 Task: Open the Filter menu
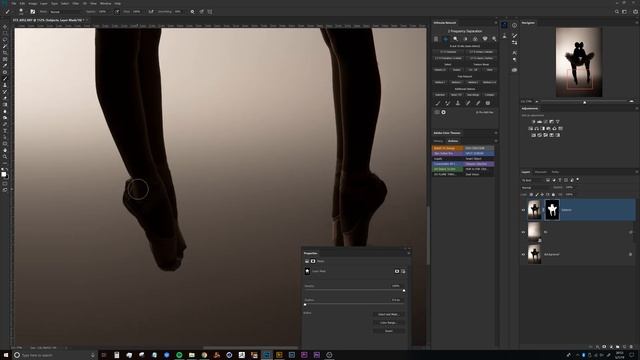[x=76, y=3]
